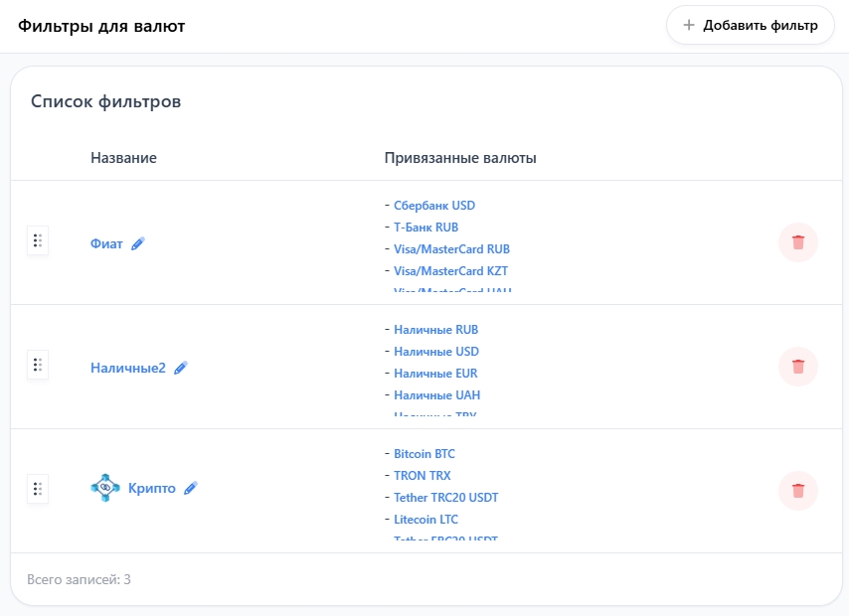This screenshot has height=616, width=849.
Task: Edit the Фиат filter name pencil icon
Action: tap(138, 243)
